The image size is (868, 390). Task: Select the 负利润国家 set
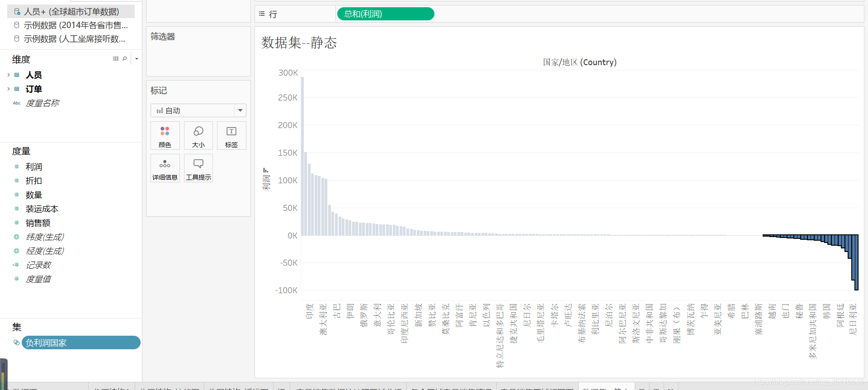[x=81, y=342]
